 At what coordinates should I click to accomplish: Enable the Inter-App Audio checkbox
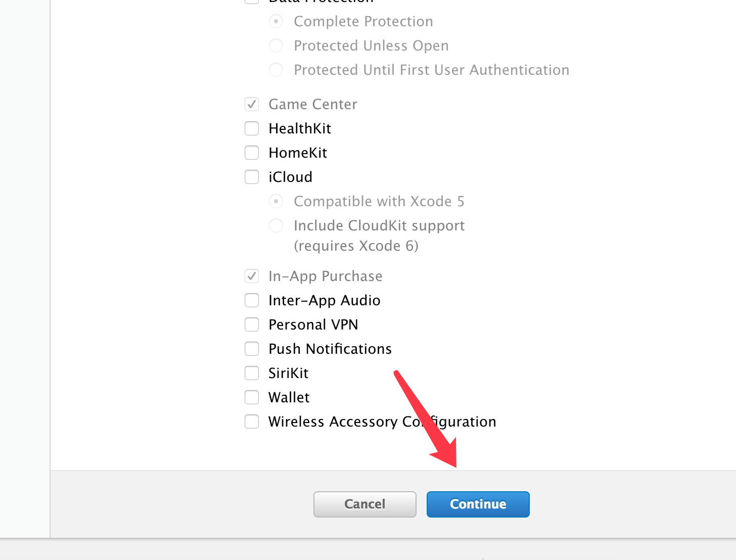pyautogui.click(x=252, y=300)
